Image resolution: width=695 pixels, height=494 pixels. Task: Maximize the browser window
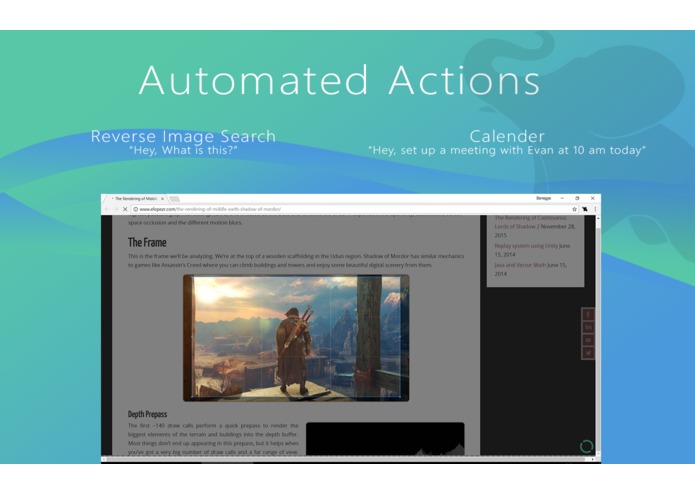tap(577, 198)
